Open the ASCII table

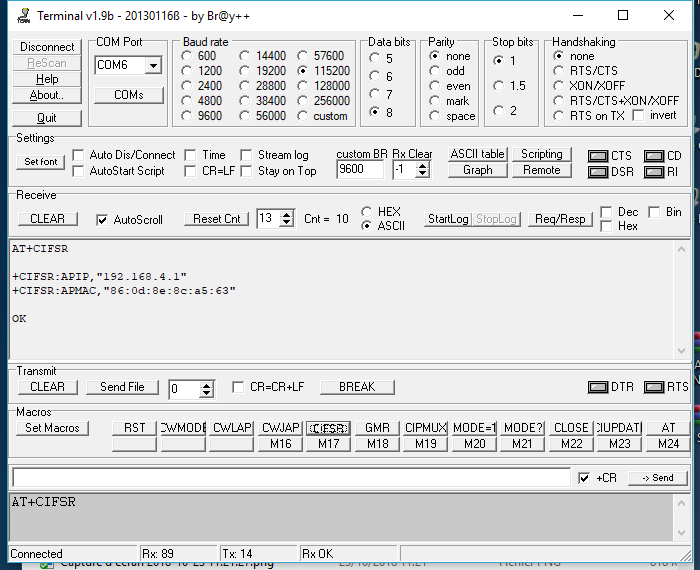click(x=478, y=154)
